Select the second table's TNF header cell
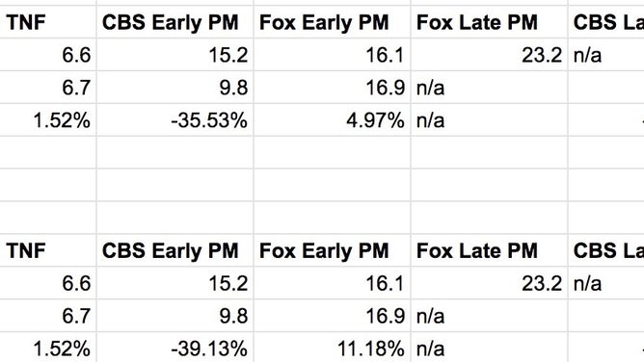 [x=48, y=250]
